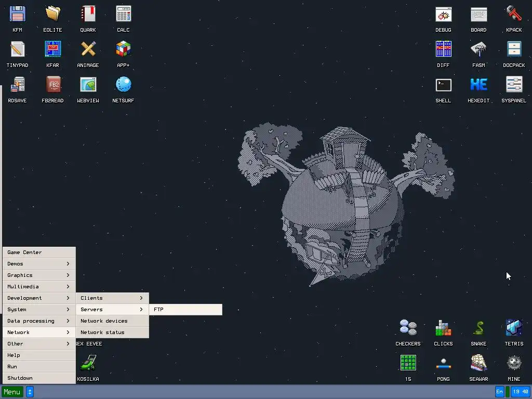Open Network devices menu entry

pyautogui.click(x=112, y=321)
